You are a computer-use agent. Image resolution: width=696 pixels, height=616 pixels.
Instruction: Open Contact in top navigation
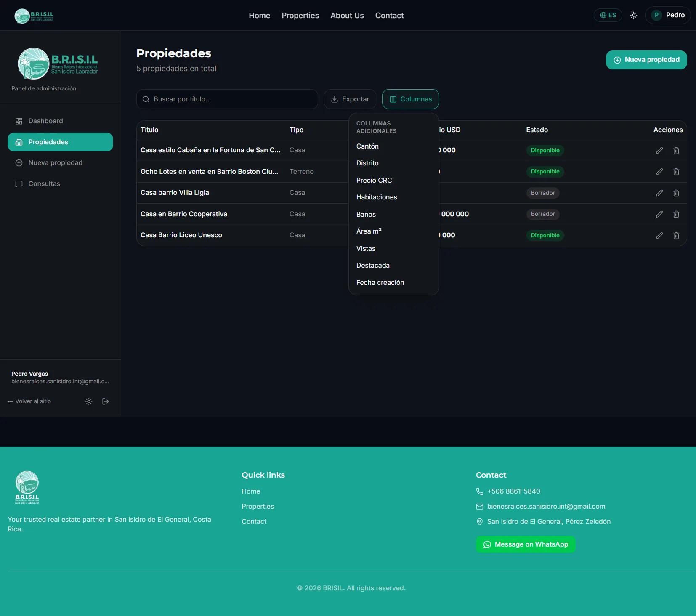coord(389,16)
